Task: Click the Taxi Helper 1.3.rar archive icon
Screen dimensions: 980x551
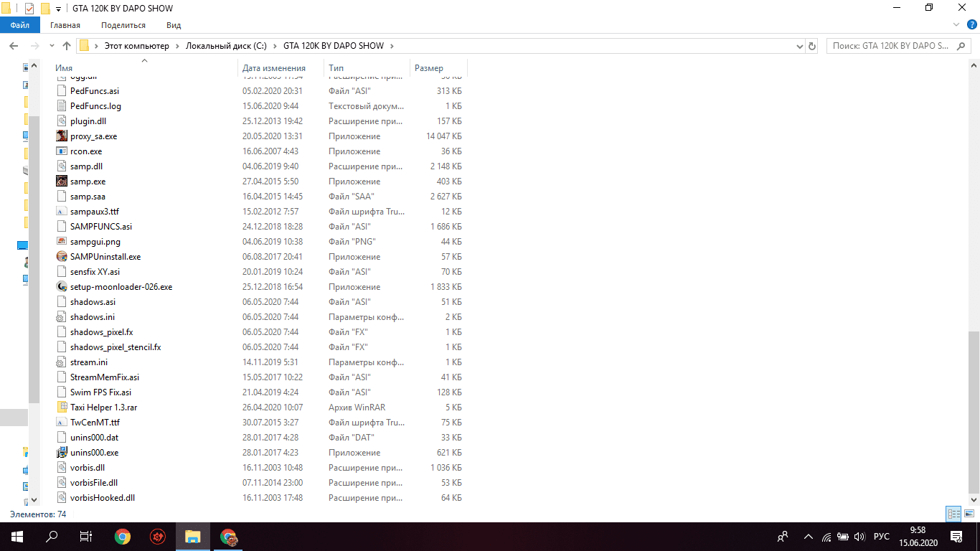Action: tap(62, 408)
